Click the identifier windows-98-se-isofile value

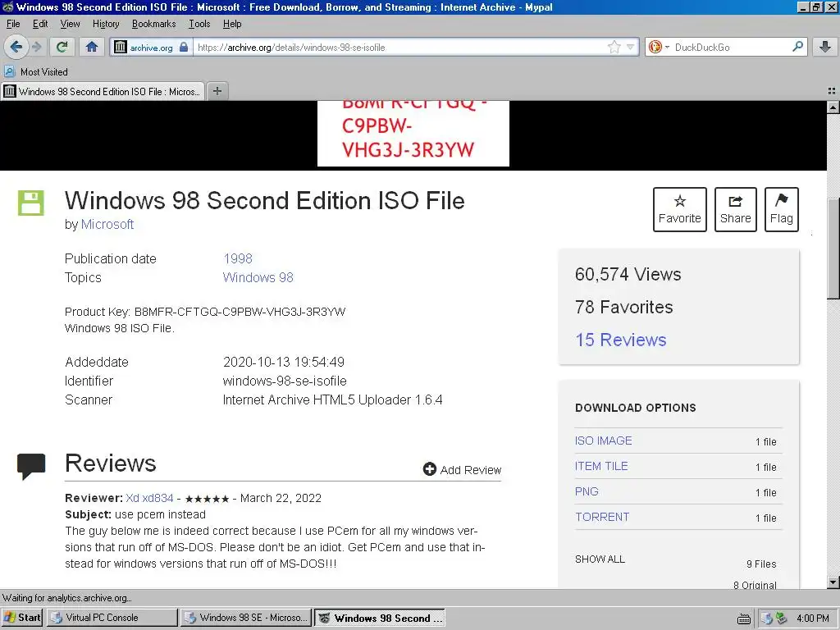point(285,381)
